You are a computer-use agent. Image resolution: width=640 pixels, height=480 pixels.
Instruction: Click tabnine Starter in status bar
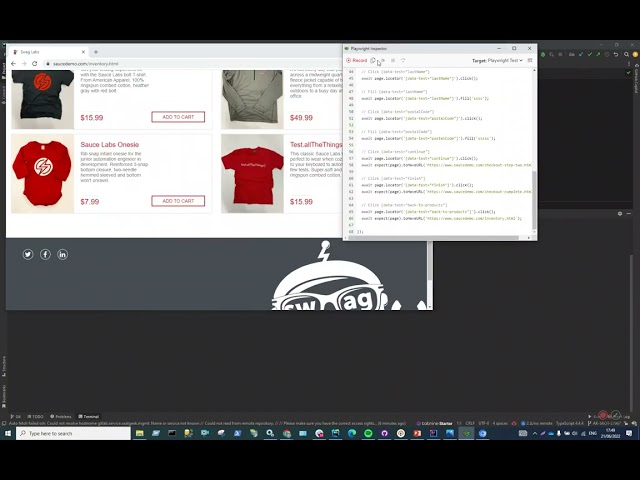point(434,423)
